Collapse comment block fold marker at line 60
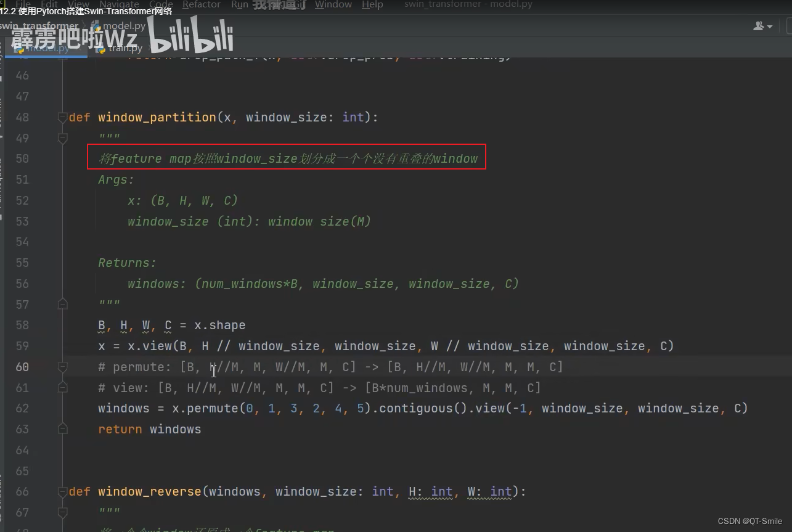The width and height of the screenshot is (792, 532). point(62,367)
